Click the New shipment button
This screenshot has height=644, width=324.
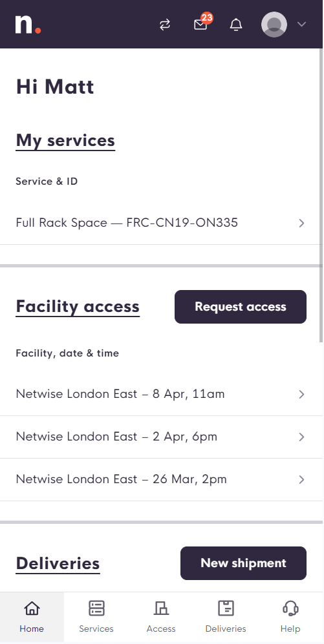click(243, 563)
